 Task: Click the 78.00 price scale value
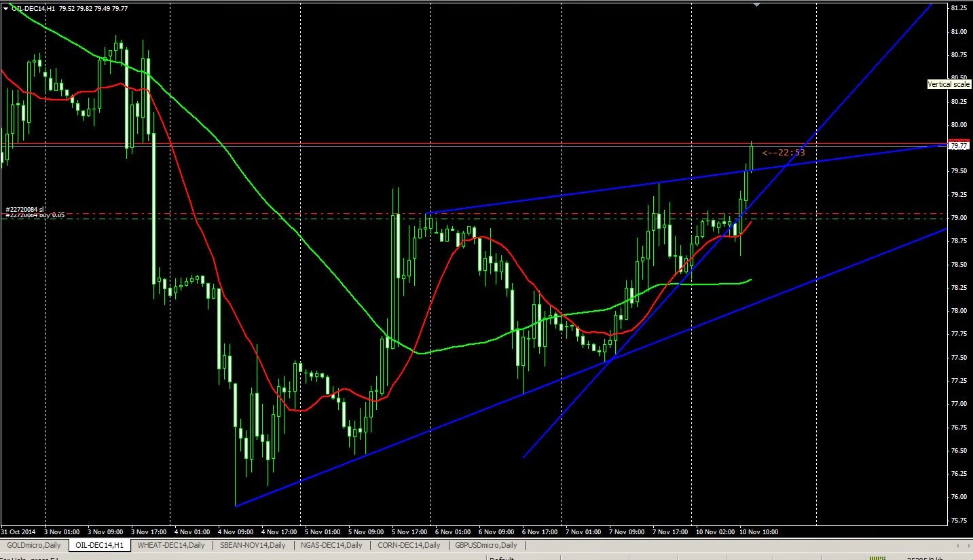point(959,311)
